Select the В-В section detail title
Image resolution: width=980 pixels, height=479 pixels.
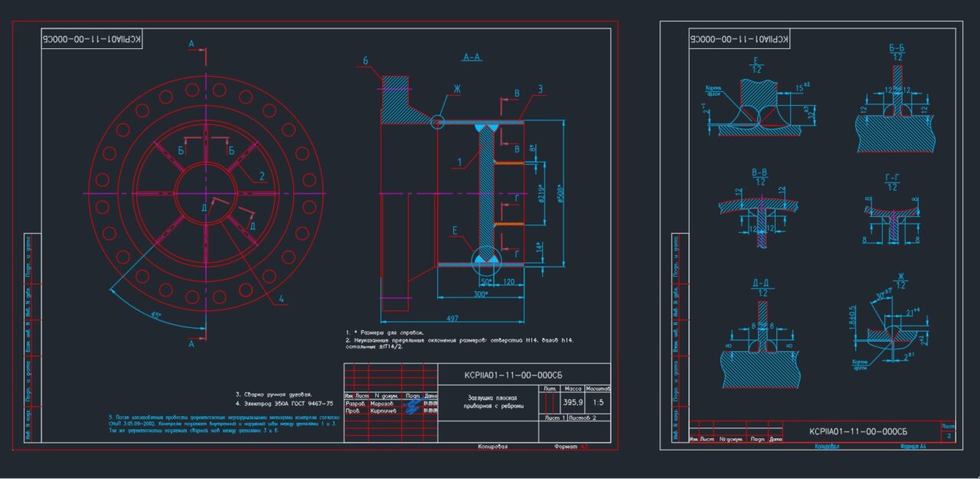point(759,172)
